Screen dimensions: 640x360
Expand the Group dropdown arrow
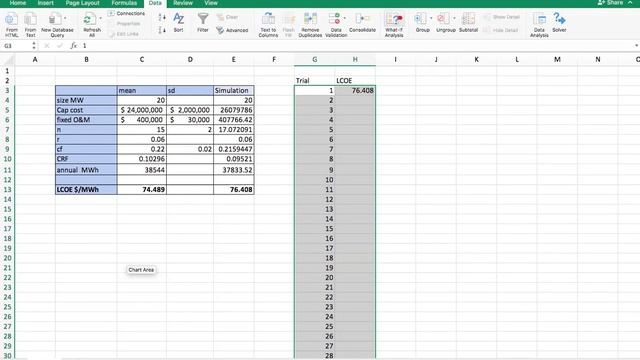point(431,18)
